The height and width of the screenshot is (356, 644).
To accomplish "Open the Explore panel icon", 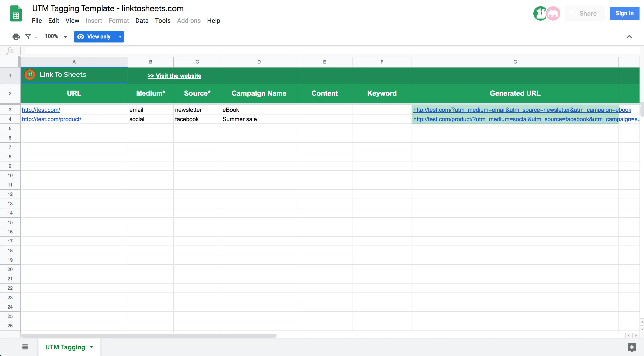I will (632, 347).
